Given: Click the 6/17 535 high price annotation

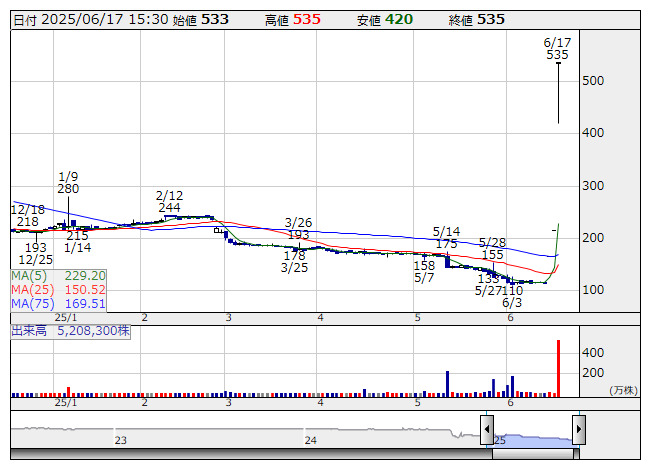Looking at the screenshot, I should pos(557,49).
